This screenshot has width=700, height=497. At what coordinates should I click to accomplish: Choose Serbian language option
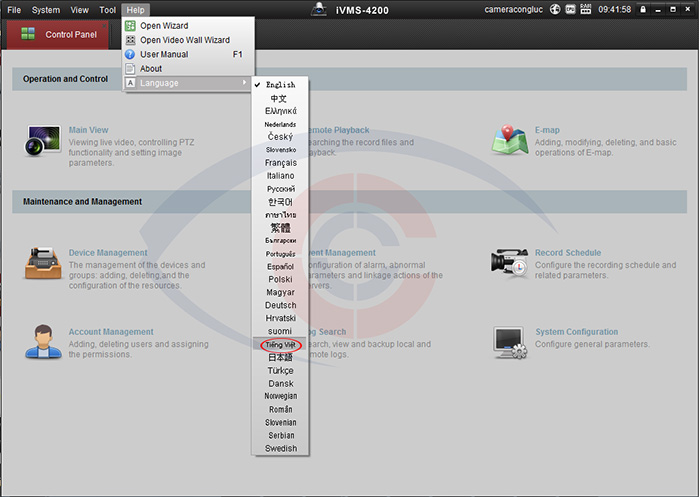[280, 435]
